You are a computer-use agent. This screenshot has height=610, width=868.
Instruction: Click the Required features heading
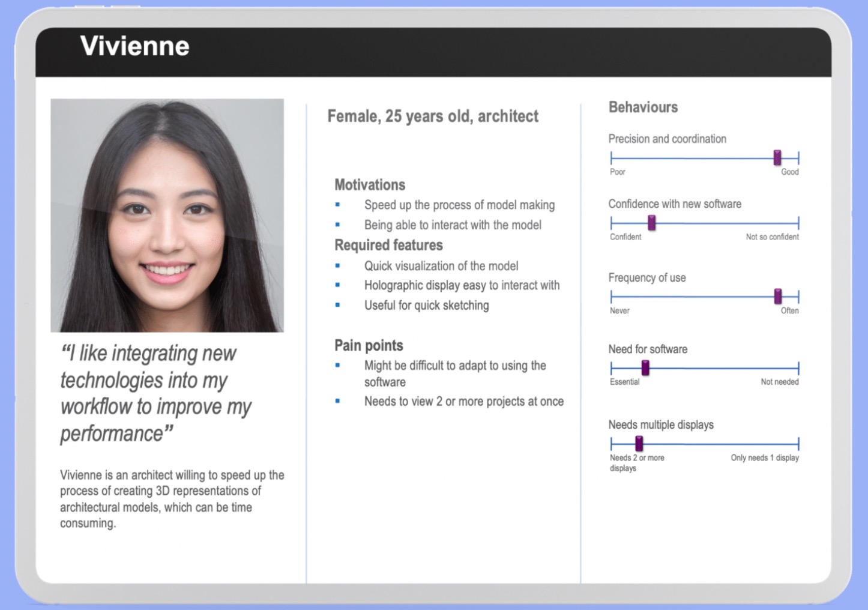tap(388, 245)
